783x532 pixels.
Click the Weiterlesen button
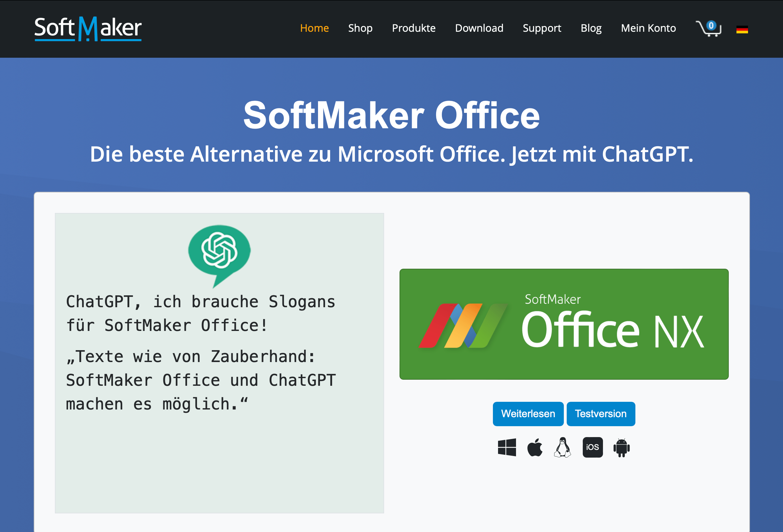click(528, 414)
